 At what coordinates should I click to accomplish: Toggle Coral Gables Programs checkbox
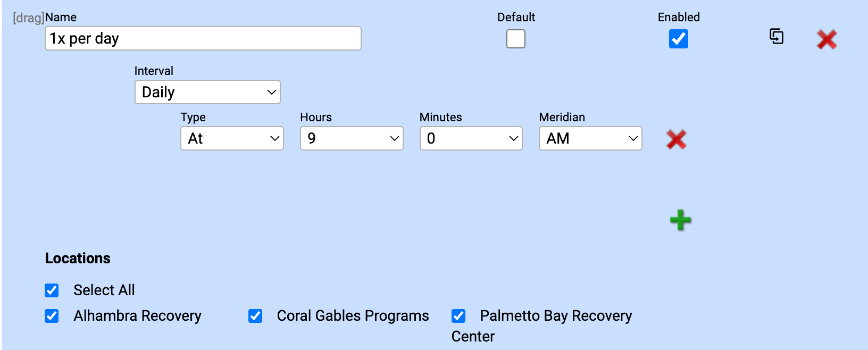pyautogui.click(x=255, y=316)
